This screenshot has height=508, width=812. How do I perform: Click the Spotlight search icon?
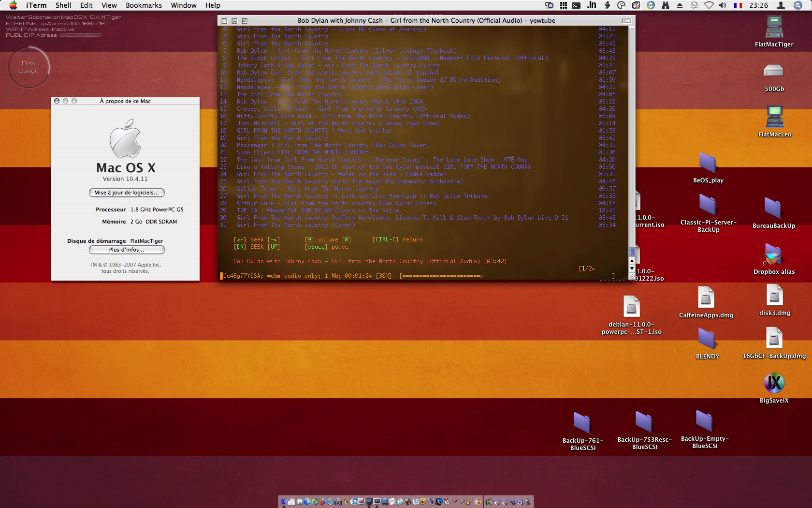pos(798,5)
